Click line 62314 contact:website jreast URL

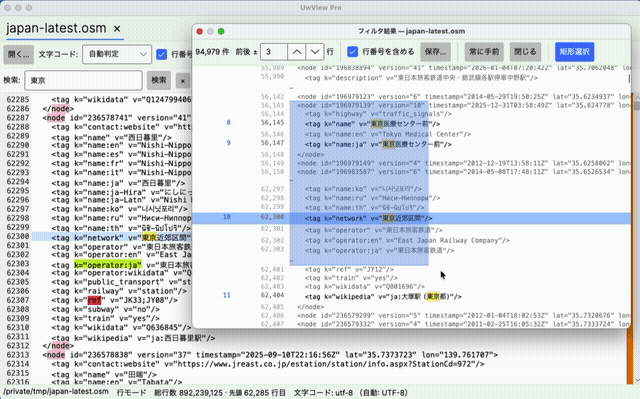pyautogui.click(x=268, y=364)
